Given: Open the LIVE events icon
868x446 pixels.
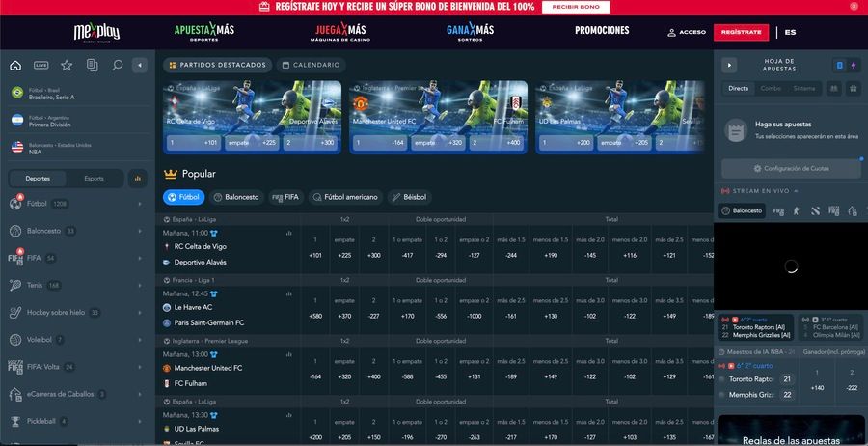Looking at the screenshot, I should [x=41, y=66].
